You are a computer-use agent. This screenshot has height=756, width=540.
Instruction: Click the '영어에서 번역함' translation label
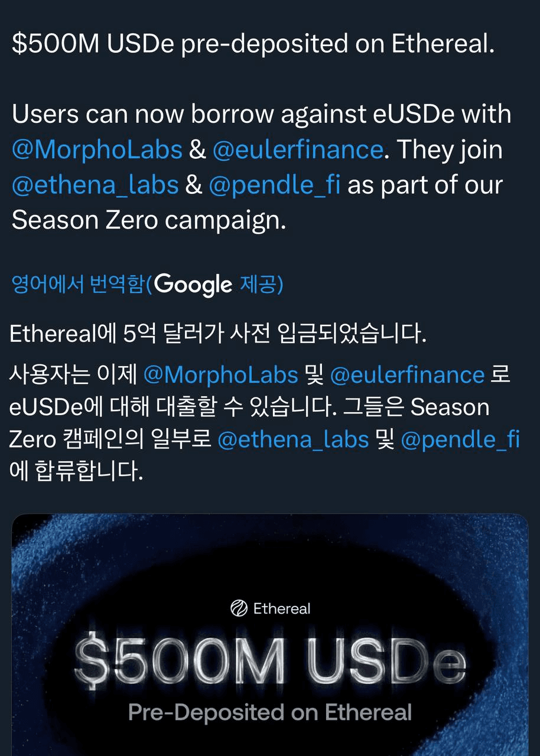click(77, 284)
